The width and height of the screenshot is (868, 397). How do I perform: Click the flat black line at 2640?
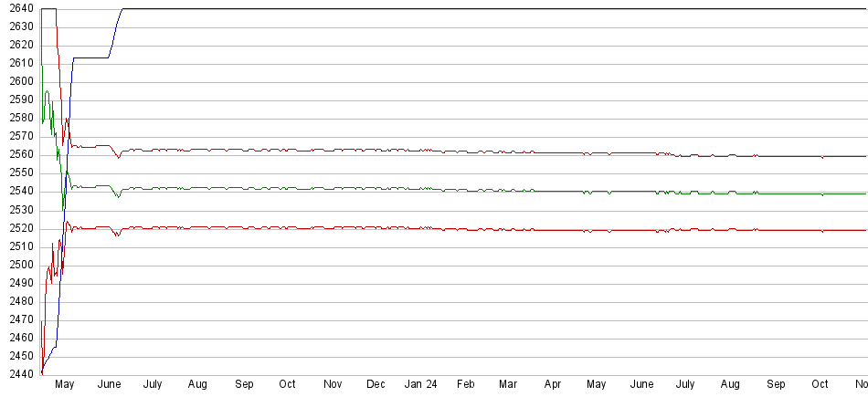pyautogui.click(x=457, y=8)
